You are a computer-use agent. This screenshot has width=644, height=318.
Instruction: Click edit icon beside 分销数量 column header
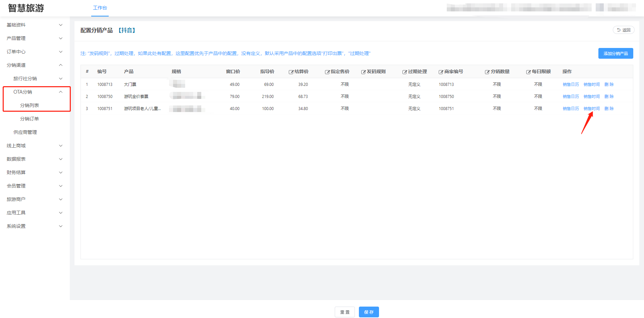coord(487,72)
